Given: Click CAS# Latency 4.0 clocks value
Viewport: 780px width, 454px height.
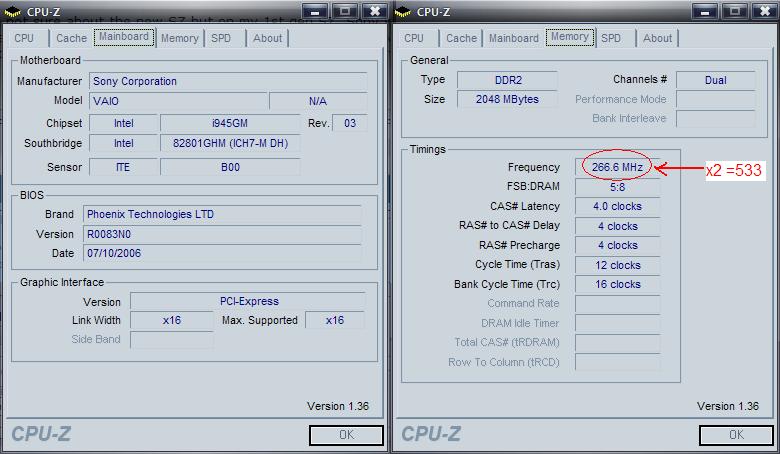Looking at the screenshot, I should point(617,206).
